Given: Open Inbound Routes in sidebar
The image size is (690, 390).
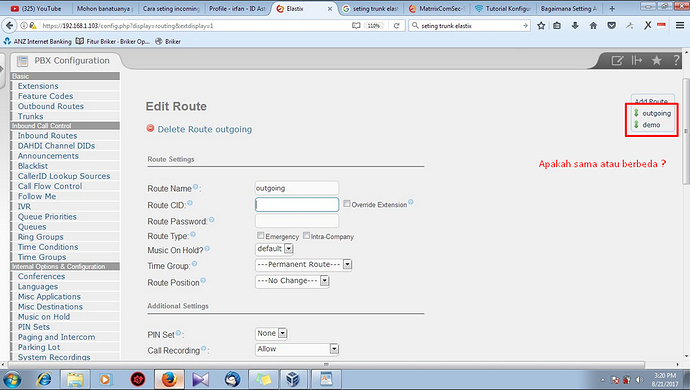Looking at the screenshot, I should point(48,136).
